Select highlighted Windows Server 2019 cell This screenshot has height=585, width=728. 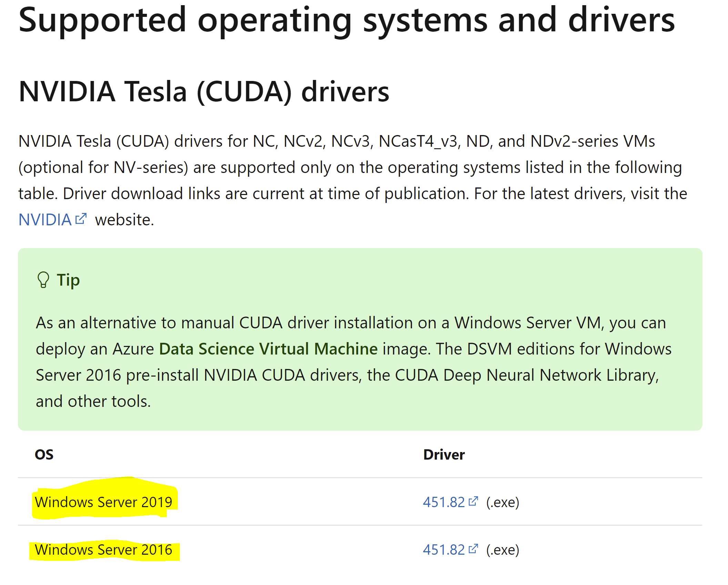tap(103, 502)
